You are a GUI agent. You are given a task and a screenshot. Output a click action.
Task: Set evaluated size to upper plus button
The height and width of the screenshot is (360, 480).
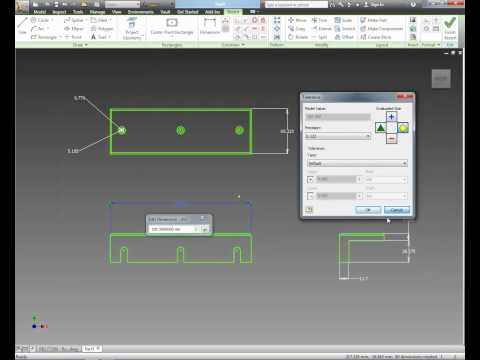click(x=391, y=116)
